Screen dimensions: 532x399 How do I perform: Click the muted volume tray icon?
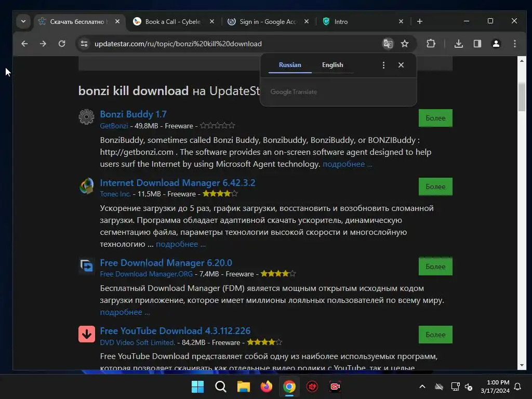pos(469,387)
